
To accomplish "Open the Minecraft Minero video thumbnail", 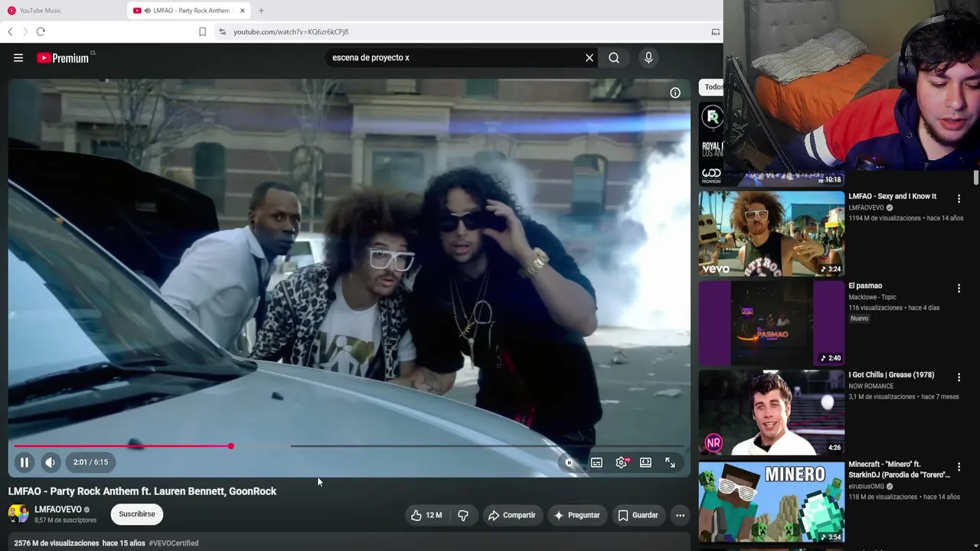I will click(771, 502).
